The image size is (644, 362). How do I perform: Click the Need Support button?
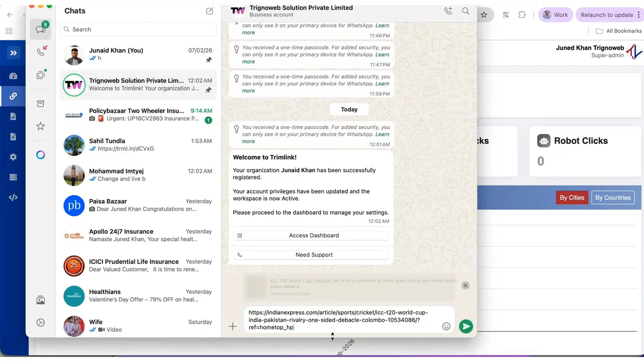(x=311, y=255)
